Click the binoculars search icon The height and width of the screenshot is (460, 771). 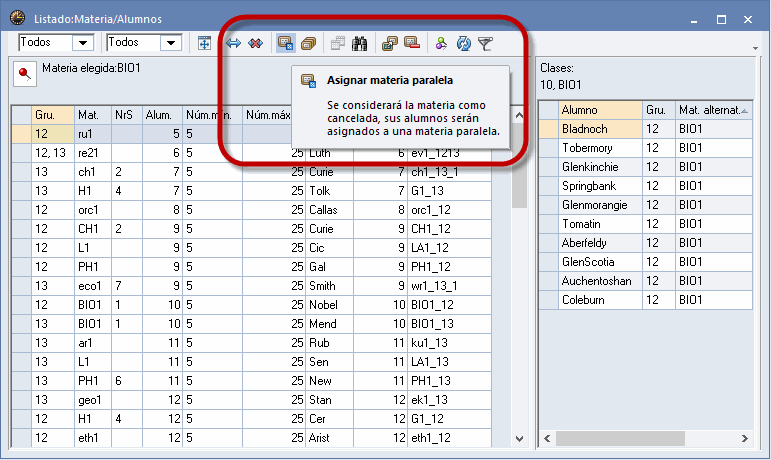359,43
